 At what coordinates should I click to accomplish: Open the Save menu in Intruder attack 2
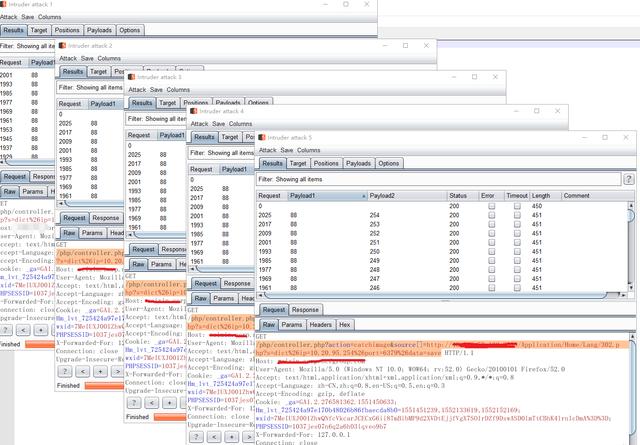(x=87, y=58)
